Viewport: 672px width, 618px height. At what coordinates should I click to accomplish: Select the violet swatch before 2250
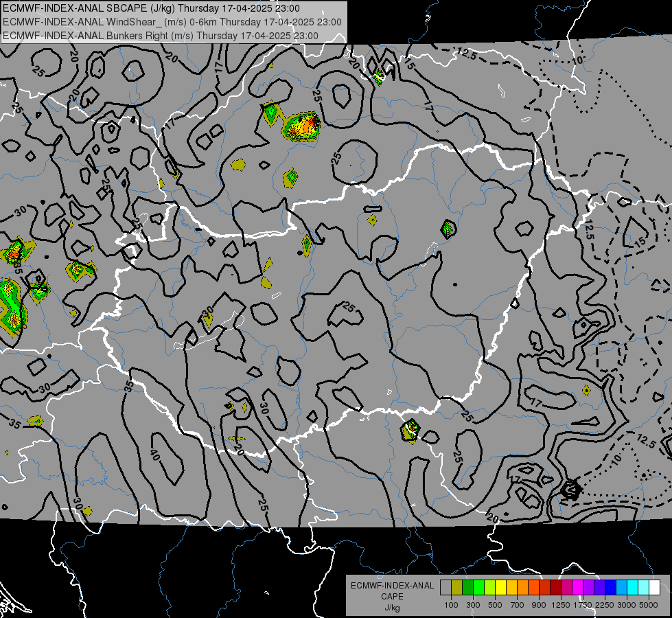599,588
